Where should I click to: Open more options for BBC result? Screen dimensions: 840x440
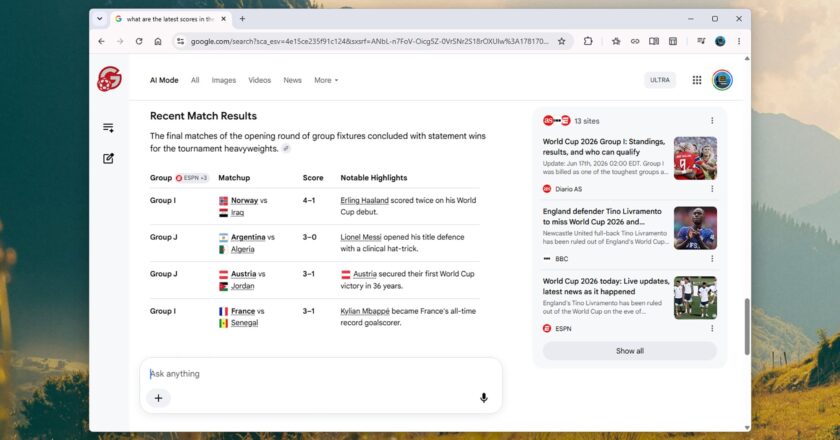[x=712, y=258]
